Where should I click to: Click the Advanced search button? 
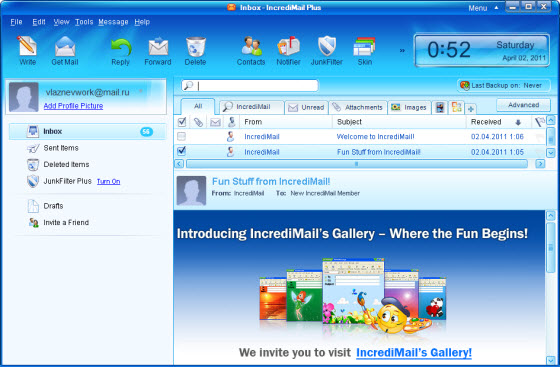point(523,105)
